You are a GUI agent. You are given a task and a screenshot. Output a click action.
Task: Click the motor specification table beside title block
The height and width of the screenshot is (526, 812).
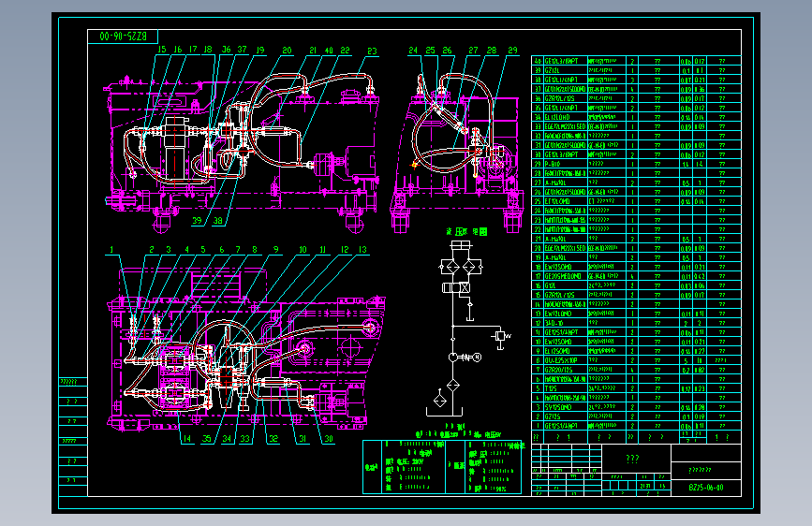click(442, 466)
